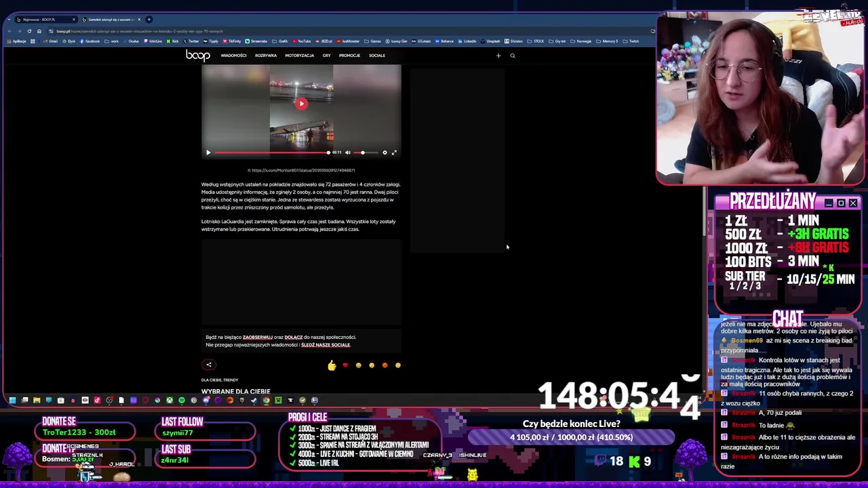Seek on the red video progress bar
This screenshot has height=488, width=868.
272,152
